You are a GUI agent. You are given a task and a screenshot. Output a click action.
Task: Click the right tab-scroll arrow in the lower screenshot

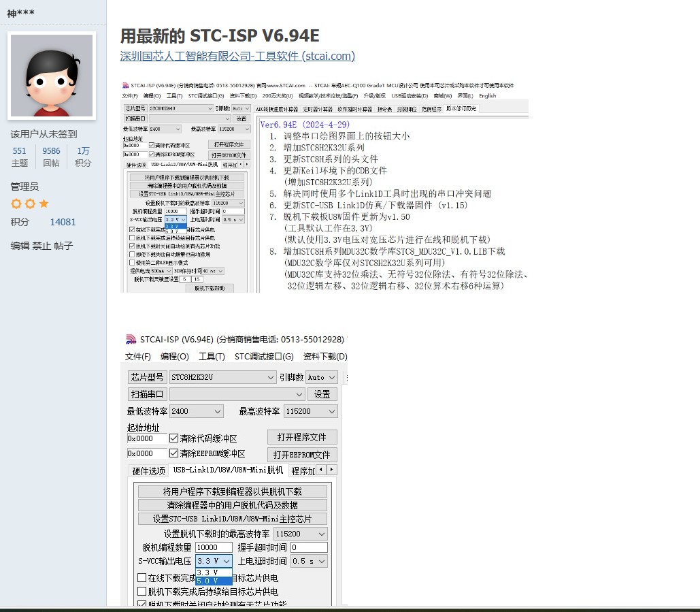(332, 470)
